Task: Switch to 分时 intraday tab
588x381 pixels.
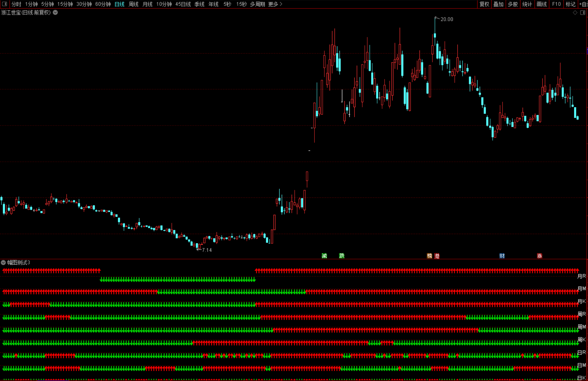Action: point(16,4)
